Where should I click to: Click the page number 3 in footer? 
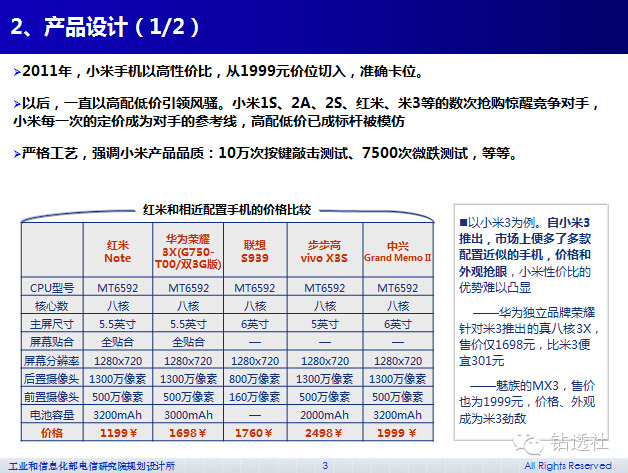[x=325, y=465]
